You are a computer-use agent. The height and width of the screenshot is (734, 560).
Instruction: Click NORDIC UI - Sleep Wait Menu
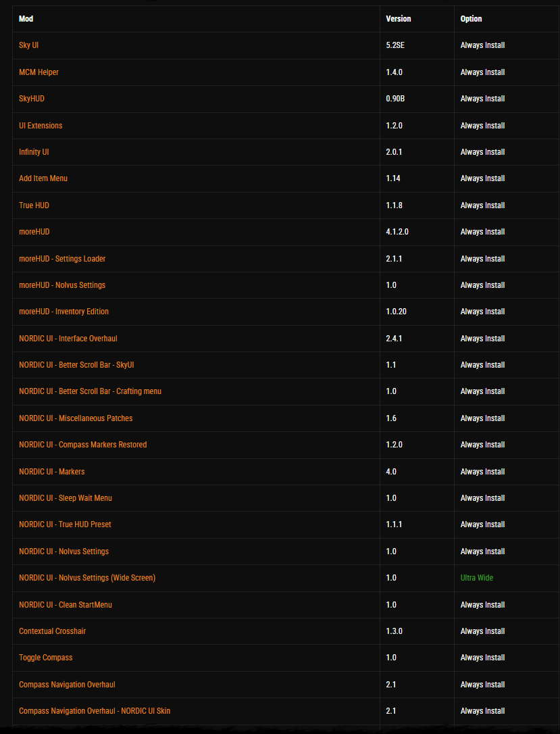click(x=66, y=498)
